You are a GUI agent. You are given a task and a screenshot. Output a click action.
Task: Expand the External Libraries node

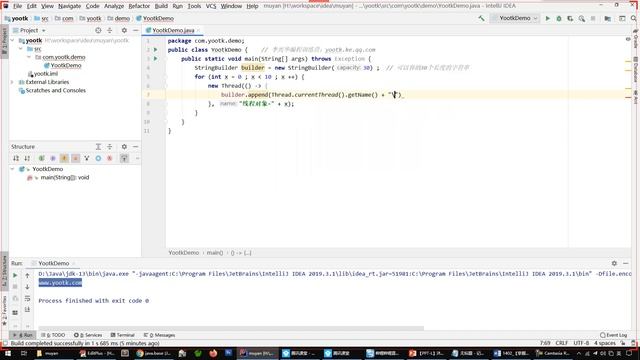click(x=12, y=82)
